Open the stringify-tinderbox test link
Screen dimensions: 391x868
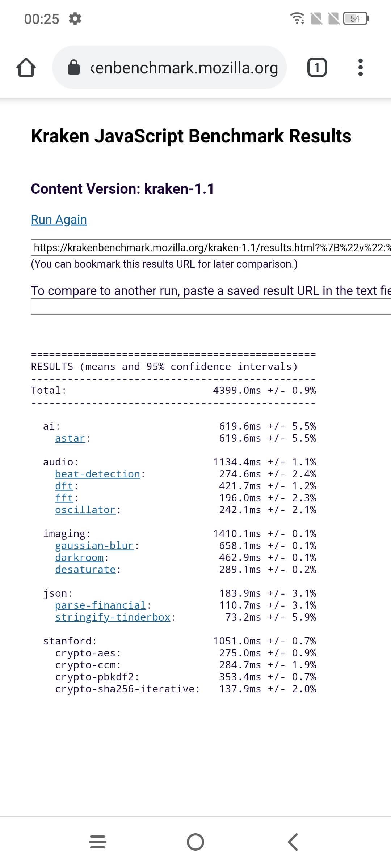click(x=112, y=617)
